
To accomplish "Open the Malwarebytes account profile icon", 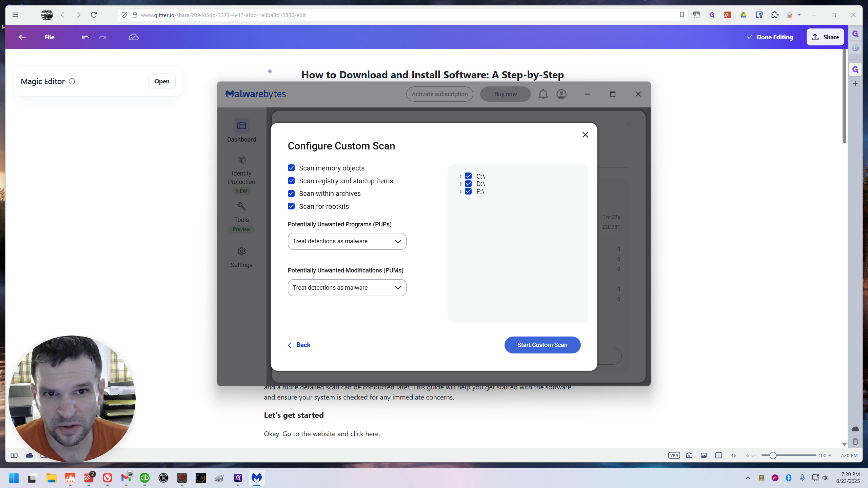I will click(561, 94).
